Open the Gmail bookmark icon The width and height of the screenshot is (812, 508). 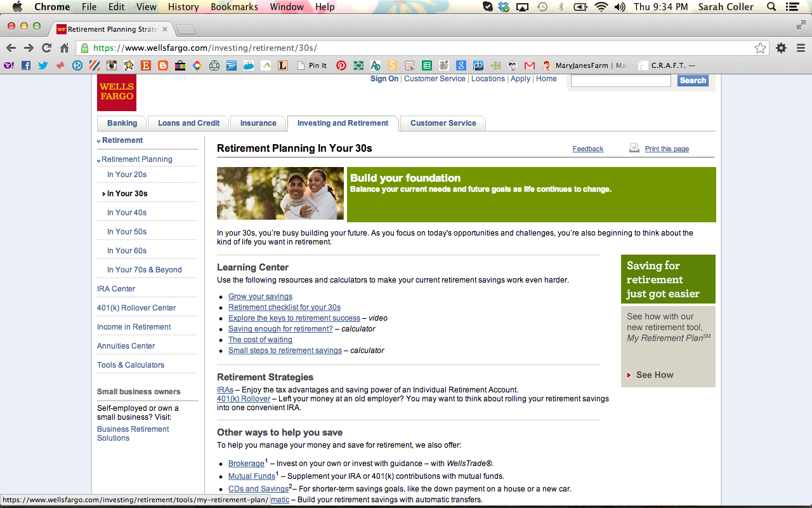point(530,65)
